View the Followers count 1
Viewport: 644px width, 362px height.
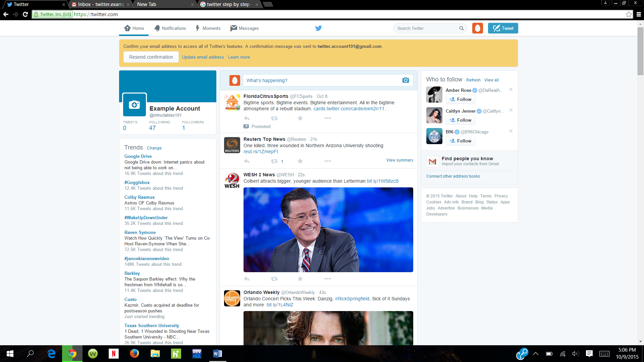(x=183, y=128)
